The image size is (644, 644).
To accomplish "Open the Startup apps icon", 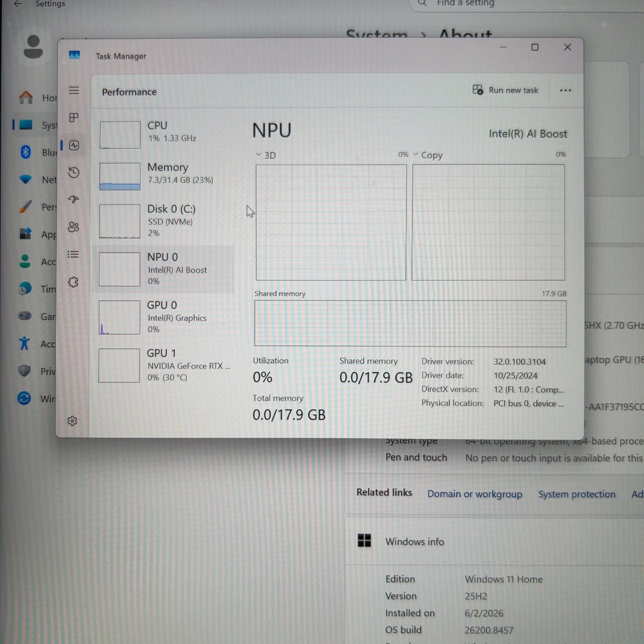I will pyautogui.click(x=74, y=200).
